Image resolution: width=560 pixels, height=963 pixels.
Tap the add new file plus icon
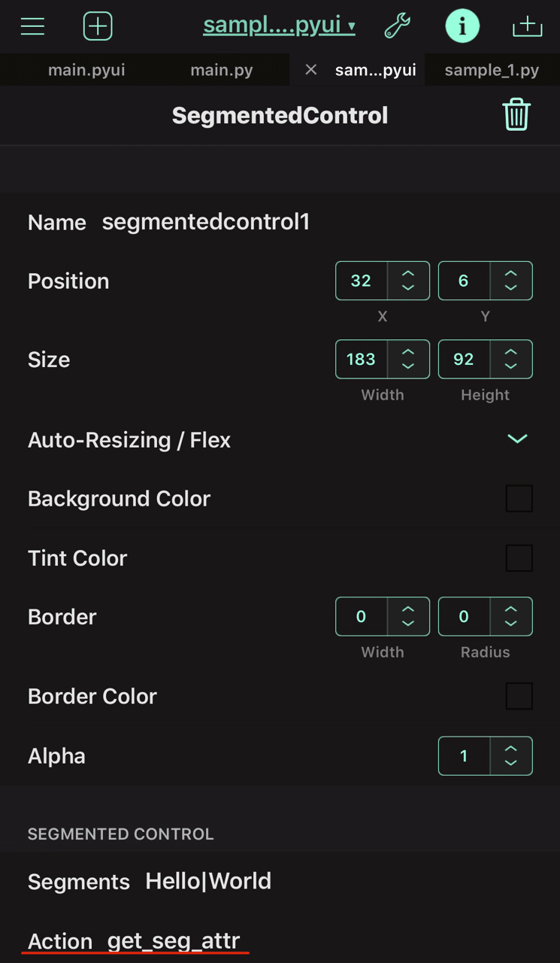click(98, 26)
